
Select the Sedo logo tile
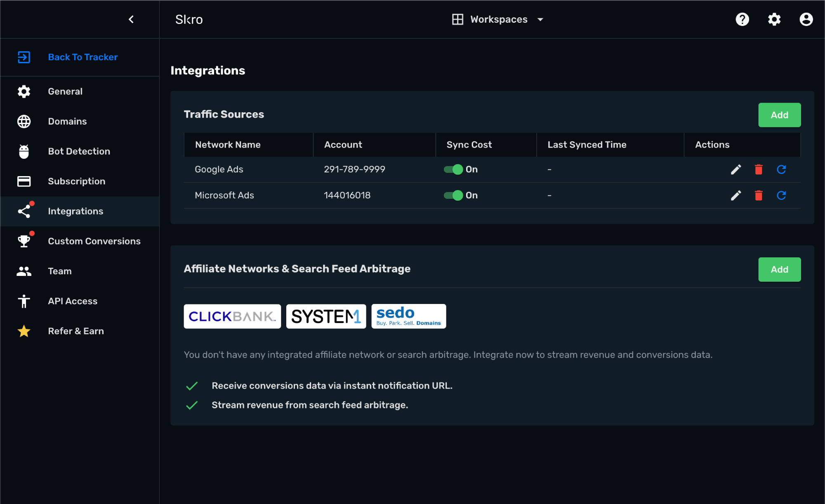[408, 316]
